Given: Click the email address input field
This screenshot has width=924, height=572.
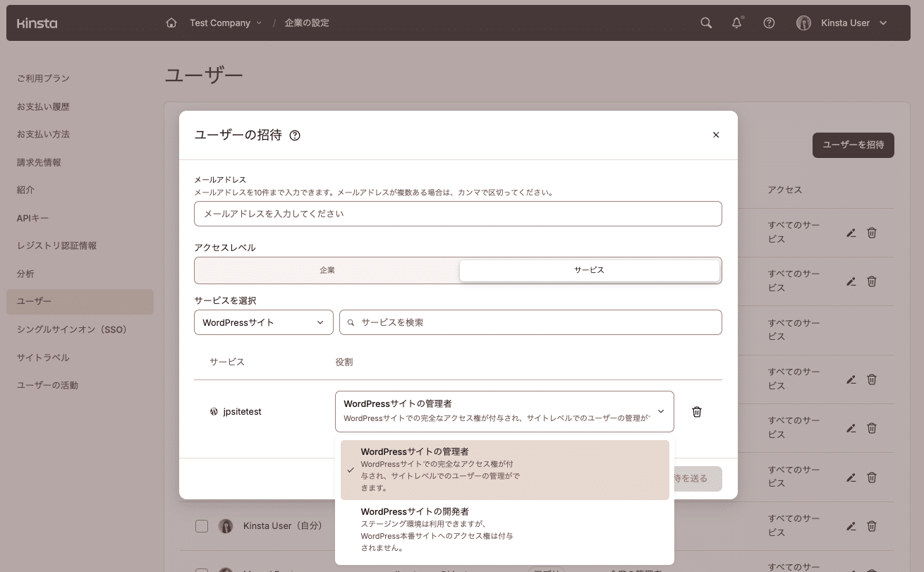Looking at the screenshot, I should 458,214.
